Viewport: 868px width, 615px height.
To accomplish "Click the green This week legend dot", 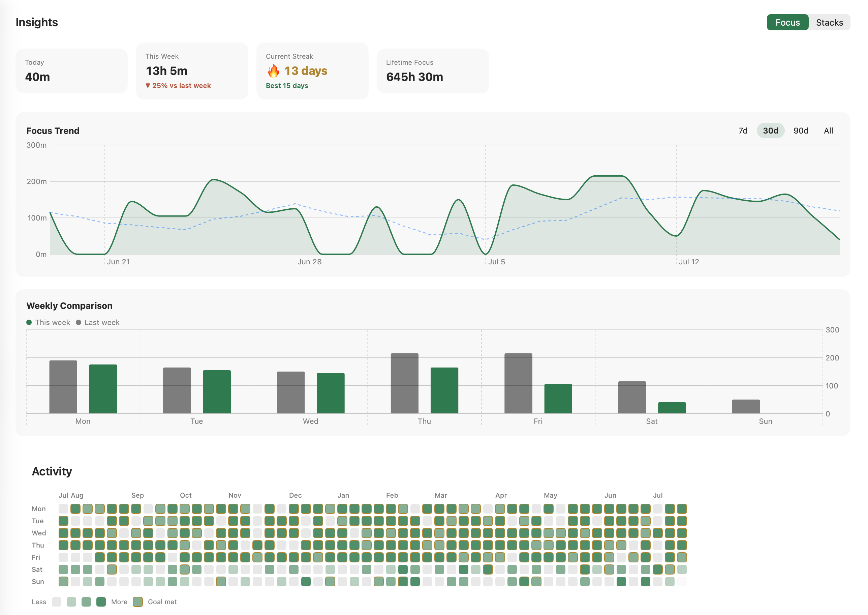I will click(x=29, y=322).
